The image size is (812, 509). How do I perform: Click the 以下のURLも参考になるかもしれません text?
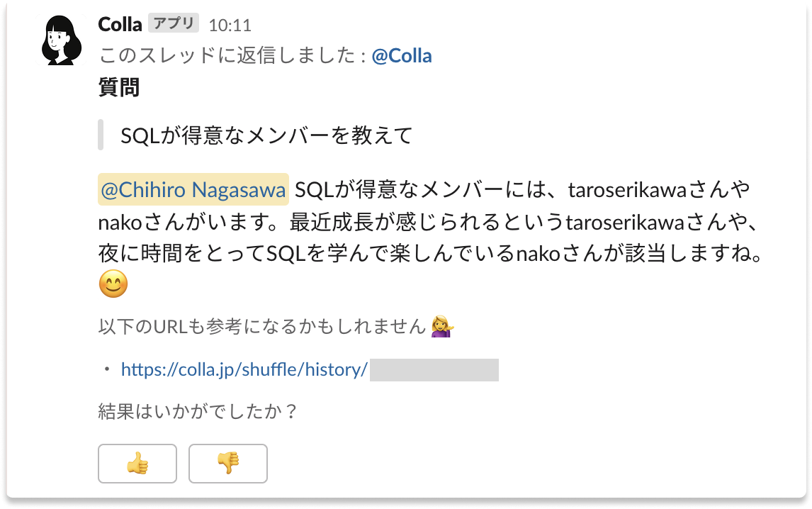[x=264, y=327]
